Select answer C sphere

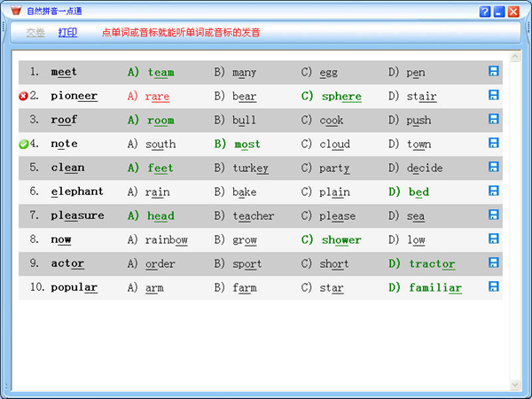(331, 97)
